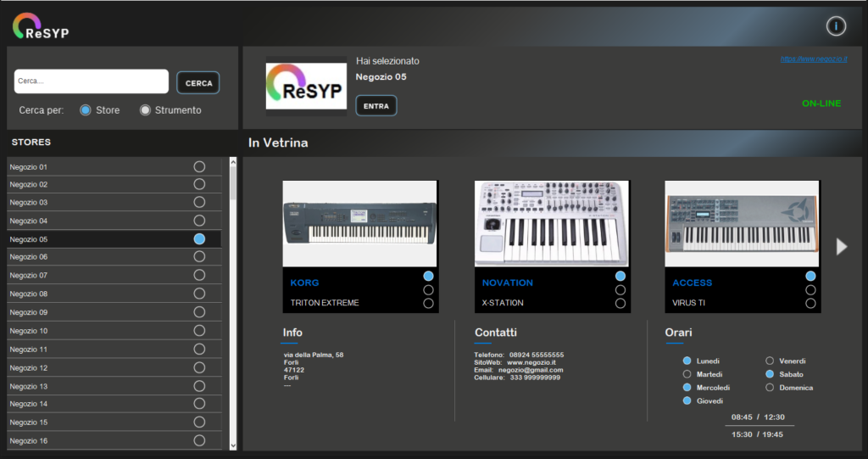868x459 pixels.
Task: Click the 08:45 / 12:30 opening hours
Action: tap(758, 417)
